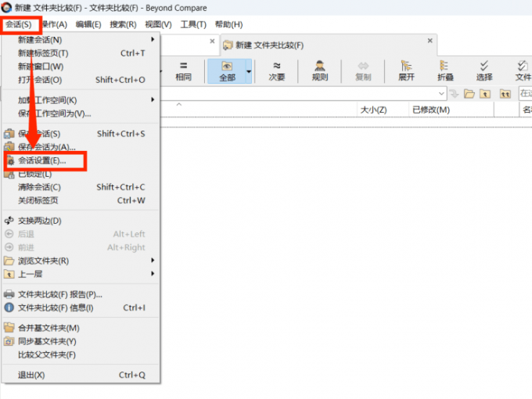Click single up-level folder icon
The height and width of the screenshot is (399, 532).
tap(485, 94)
